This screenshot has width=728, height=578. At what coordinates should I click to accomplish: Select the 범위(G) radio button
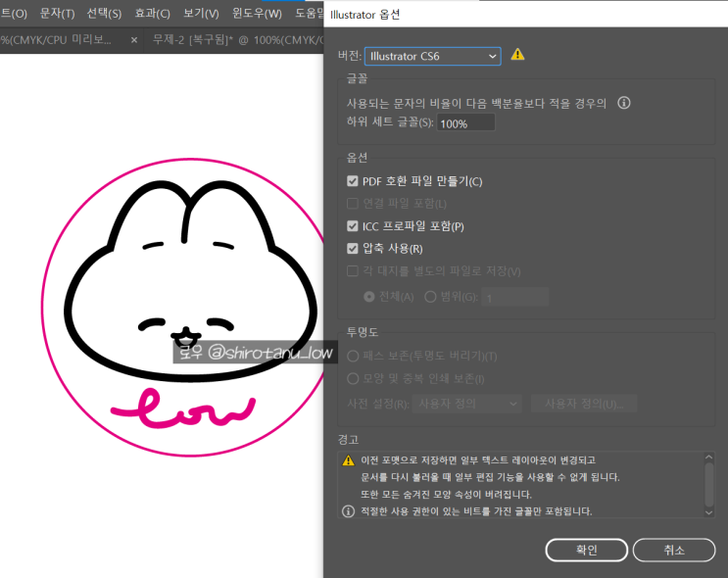point(430,297)
